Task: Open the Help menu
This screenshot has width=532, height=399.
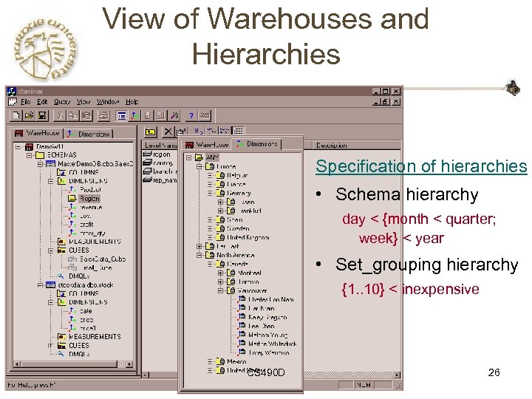Action: coord(132,102)
